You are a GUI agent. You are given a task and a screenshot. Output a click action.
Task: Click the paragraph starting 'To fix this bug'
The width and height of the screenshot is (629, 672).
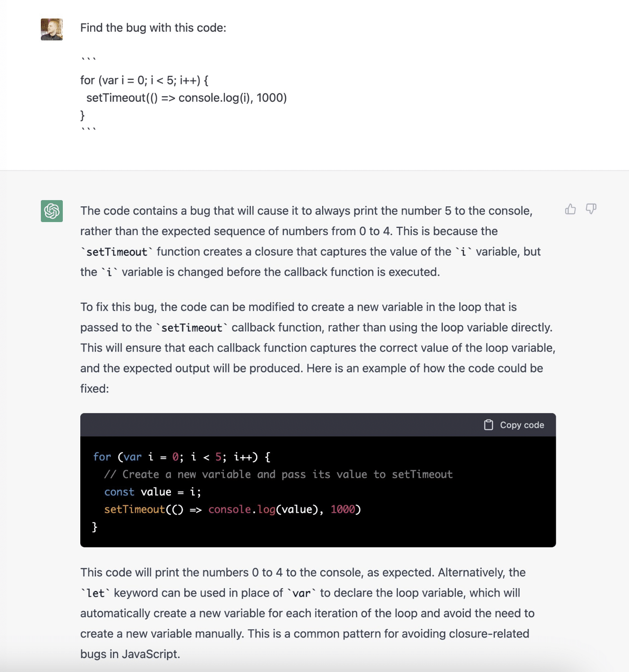tap(318, 348)
